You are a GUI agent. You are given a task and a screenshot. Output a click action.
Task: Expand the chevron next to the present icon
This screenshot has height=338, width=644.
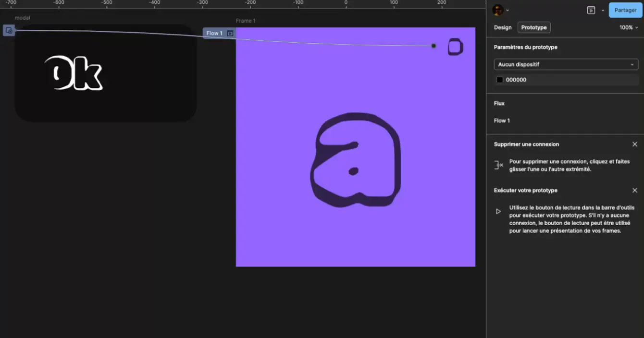pyautogui.click(x=603, y=11)
